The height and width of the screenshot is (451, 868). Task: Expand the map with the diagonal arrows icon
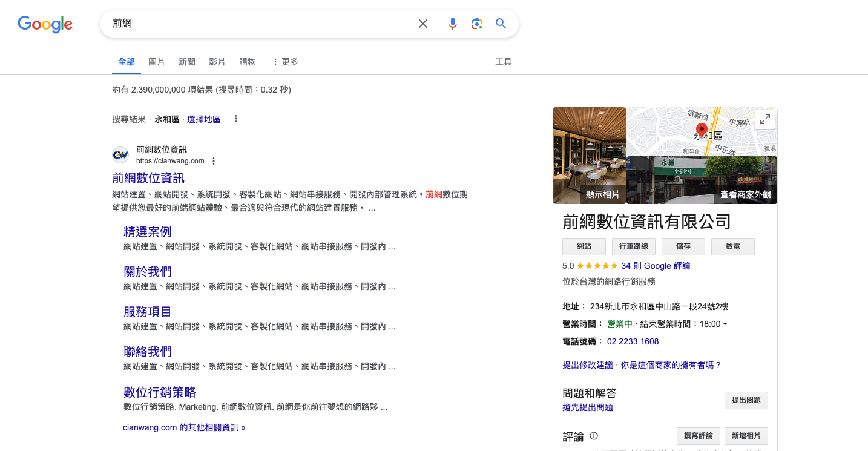pyautogui.click(x=764, y=119)
